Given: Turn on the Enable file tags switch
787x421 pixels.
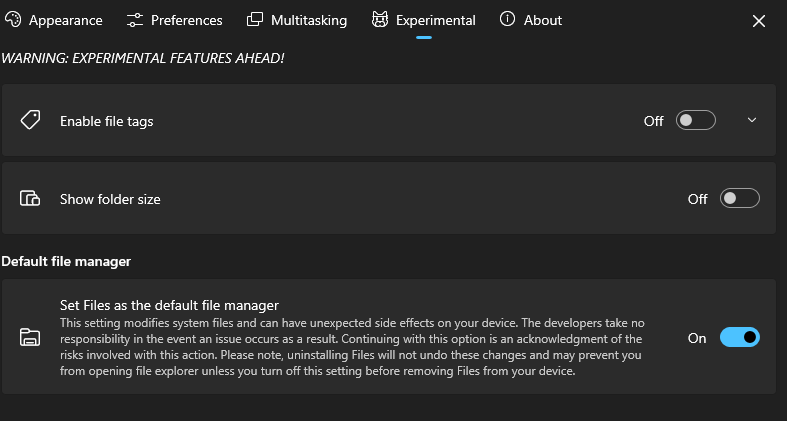Looking at the screenshot, I should (x=696, y=121).
